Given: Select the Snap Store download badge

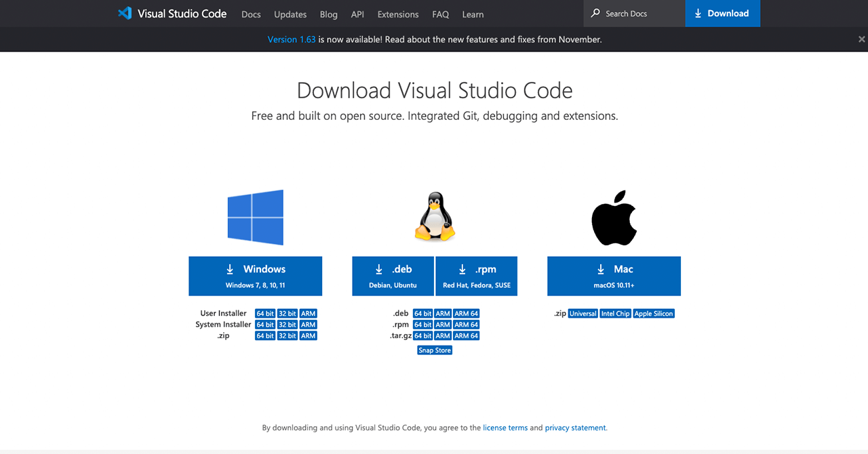Looking at the screenshot, I should [435, 350].
